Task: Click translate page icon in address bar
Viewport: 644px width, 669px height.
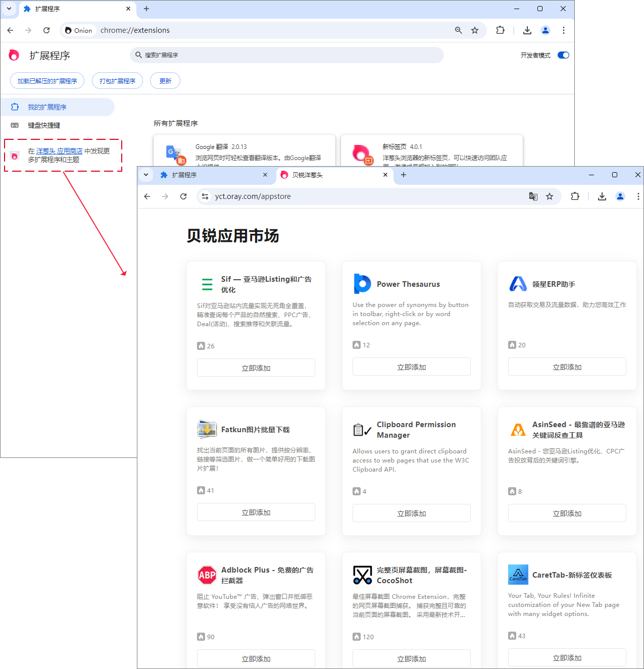Action: (x=533, y=196)
